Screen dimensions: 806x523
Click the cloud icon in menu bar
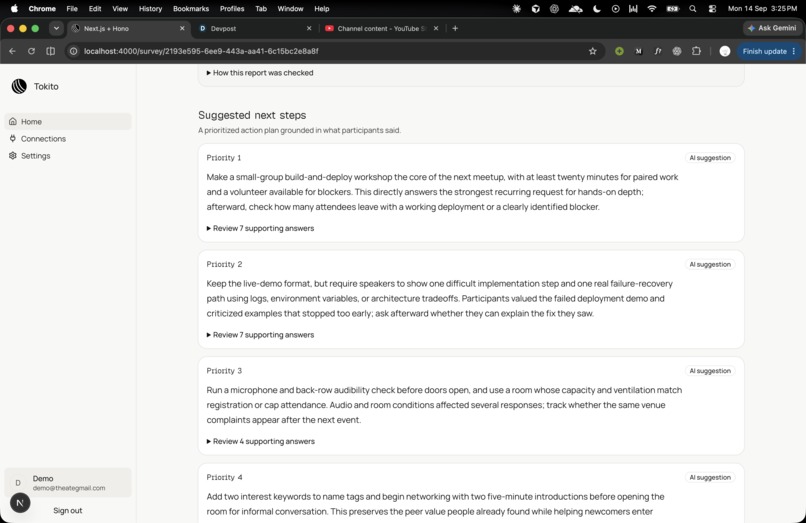point(576,9)
